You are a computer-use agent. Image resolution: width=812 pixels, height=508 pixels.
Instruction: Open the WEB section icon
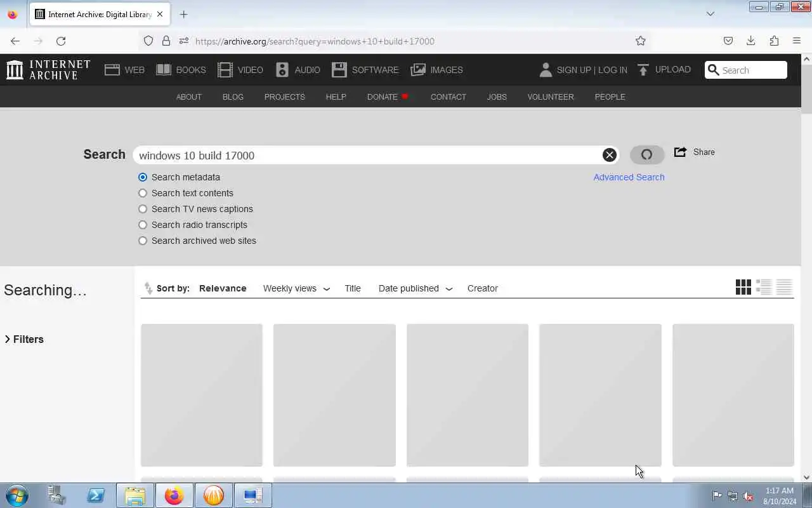click(112, 70)
